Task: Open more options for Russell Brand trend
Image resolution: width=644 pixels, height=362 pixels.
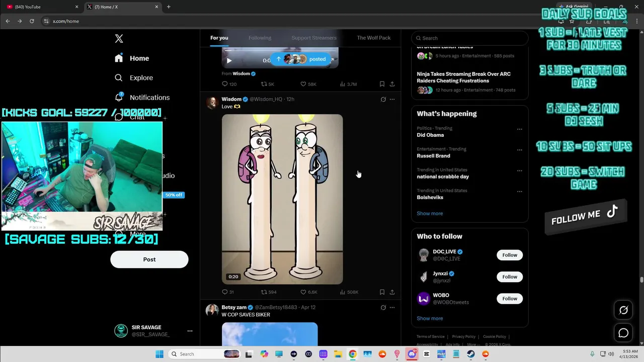Action: point(519,150)
